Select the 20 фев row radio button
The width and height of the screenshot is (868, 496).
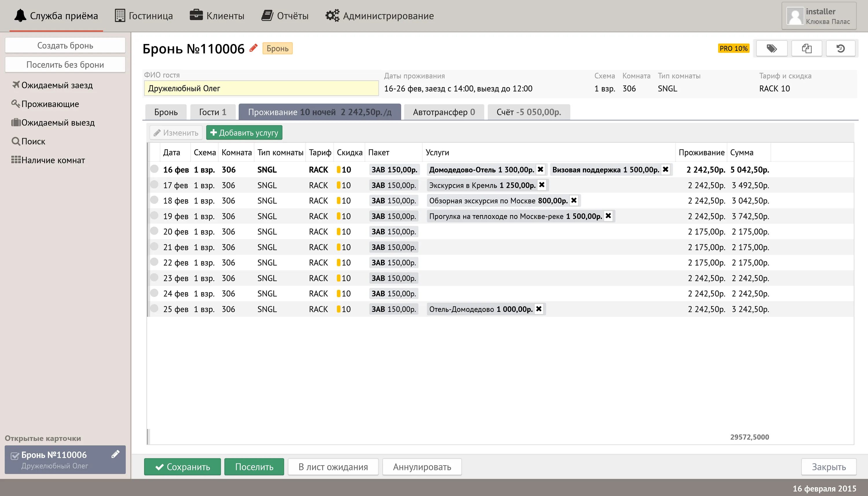(x=154, y=231)
